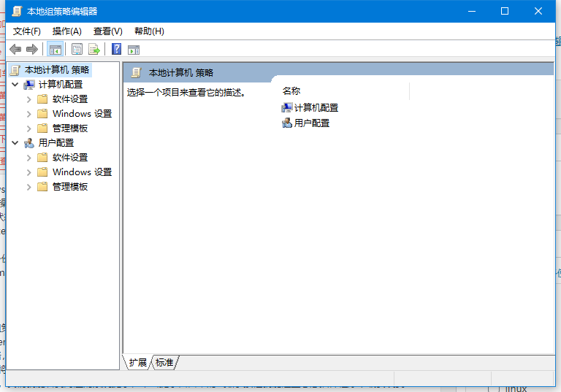The image size is (561, 392).
Task: Expand 管理模板 under 计算机配置
Action: (x=29, y=128)
